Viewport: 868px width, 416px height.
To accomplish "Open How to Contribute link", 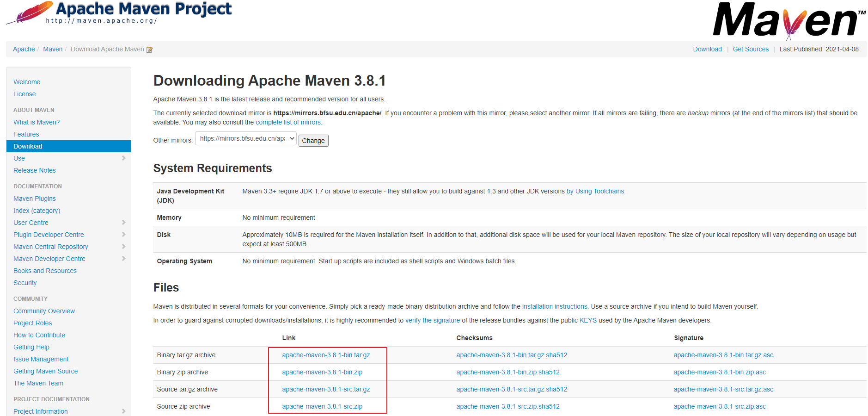I will [x=39, y=335].
